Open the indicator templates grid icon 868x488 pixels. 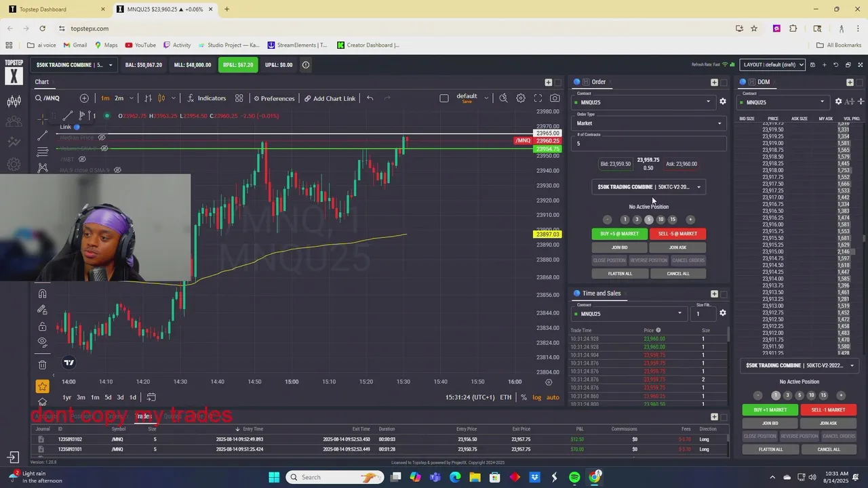239,98
